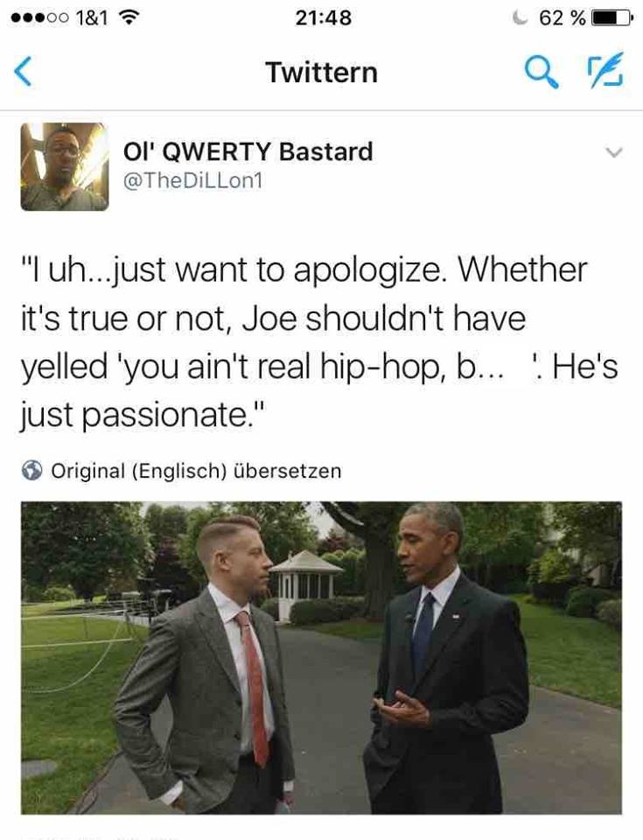The image size is (643, 840).
Task: Tap the globe icon beside Original (Englisch)
Action: (32, 471)
